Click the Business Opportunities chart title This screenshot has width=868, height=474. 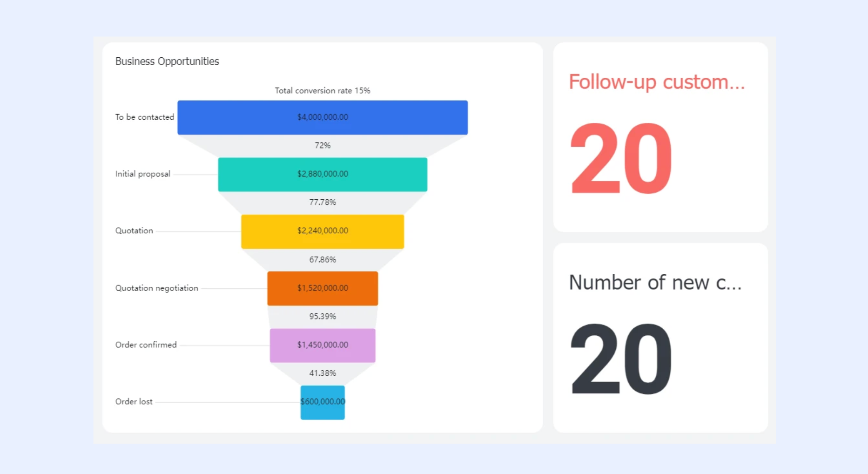[x=167, y=61]
